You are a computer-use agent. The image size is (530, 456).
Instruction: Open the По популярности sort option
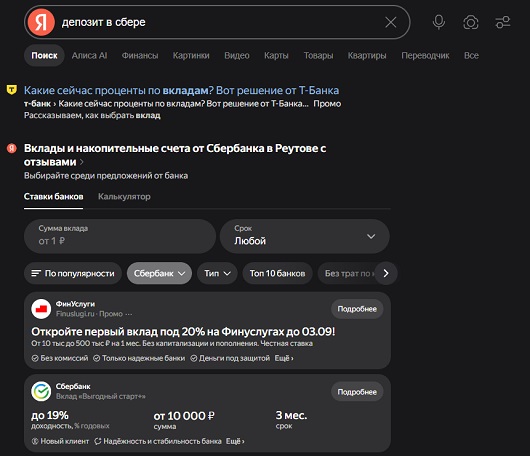pyautogui.click(x=73, y=273)
